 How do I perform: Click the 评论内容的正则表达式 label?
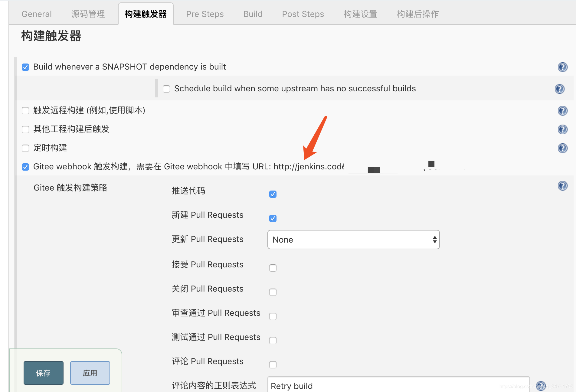(x=214, y=386)
